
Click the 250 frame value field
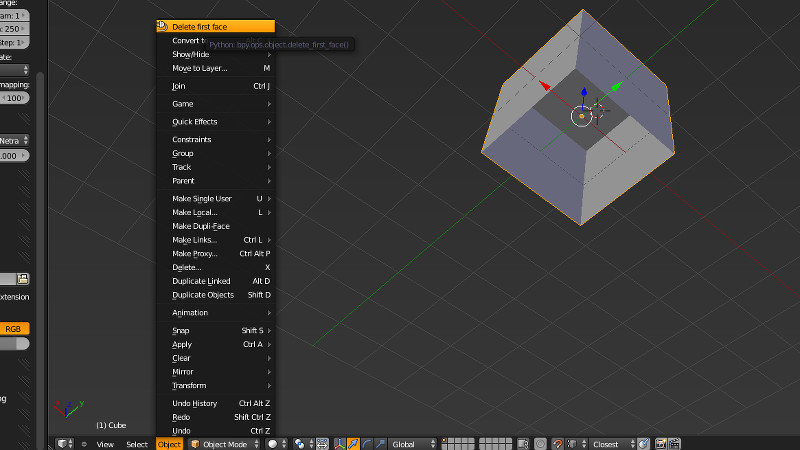[14, 29]
